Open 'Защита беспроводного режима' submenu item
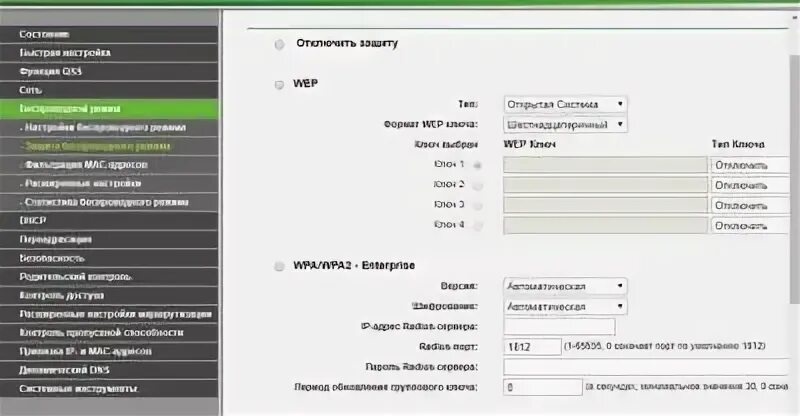This screenshot has height=416, width=800. tap(109, 146)
